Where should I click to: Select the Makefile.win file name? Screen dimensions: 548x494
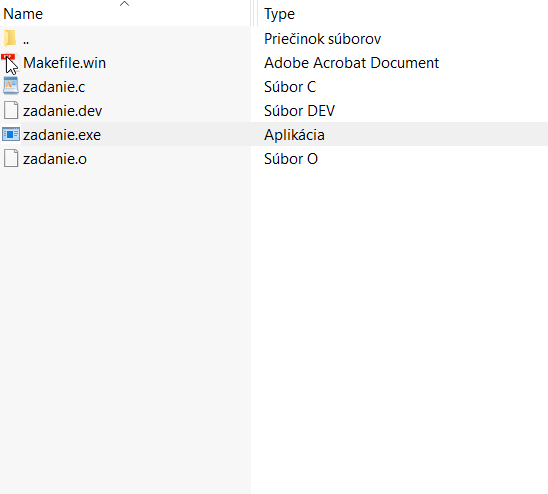pyautogui.click(x=64, y=63)
